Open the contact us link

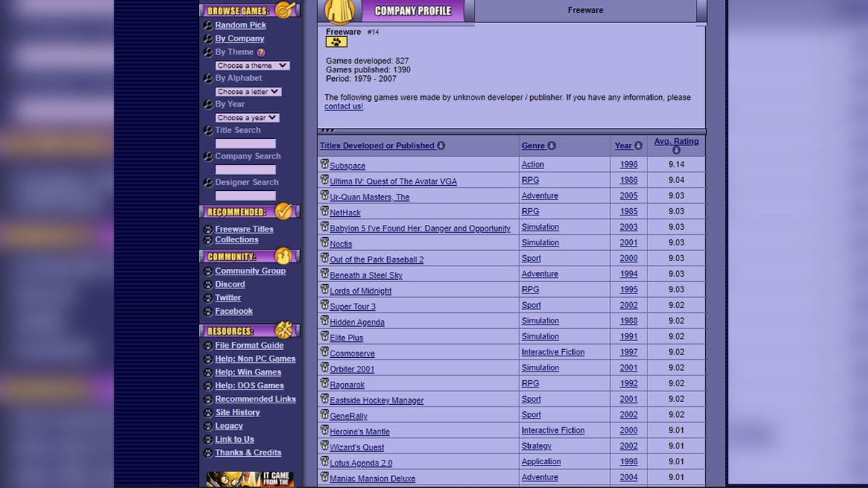(343, 107)
